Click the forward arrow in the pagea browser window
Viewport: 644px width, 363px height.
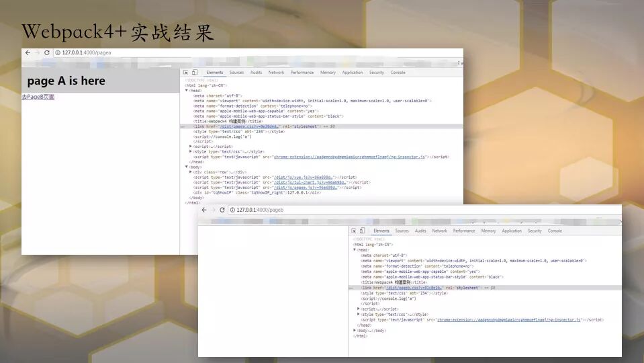pyautogui.click(x=37, y=52)
